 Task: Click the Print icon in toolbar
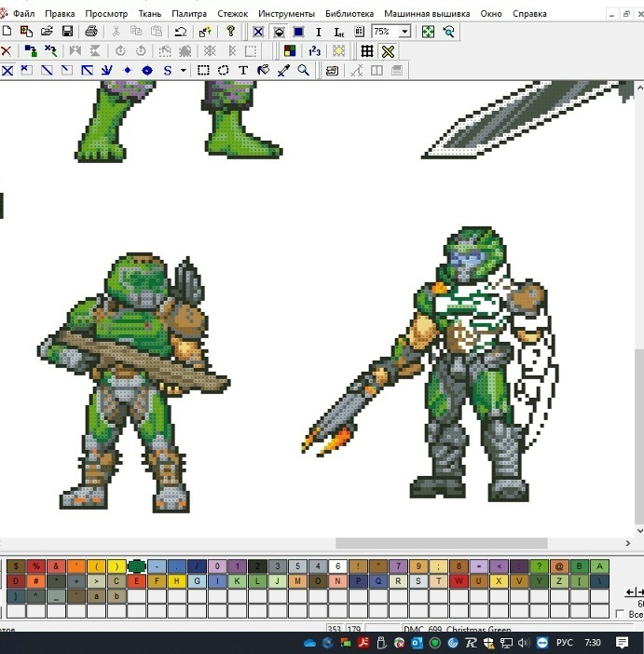coord(90,32)
